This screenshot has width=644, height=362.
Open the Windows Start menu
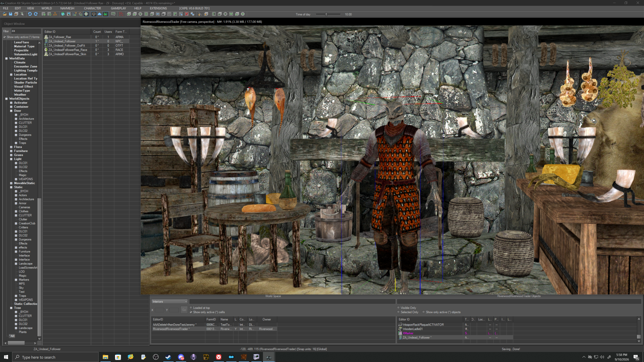click(6, 357)
